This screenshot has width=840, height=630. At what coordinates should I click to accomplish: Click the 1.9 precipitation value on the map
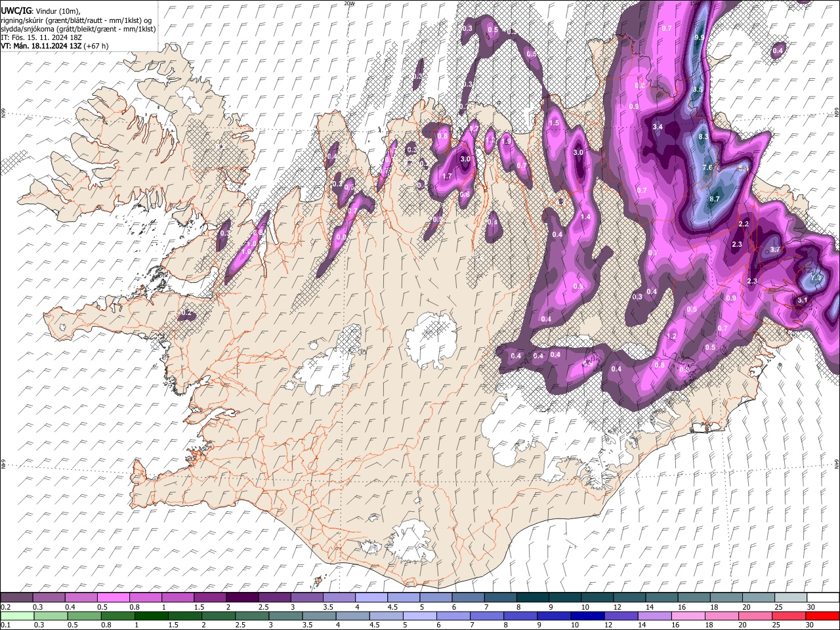506,142
